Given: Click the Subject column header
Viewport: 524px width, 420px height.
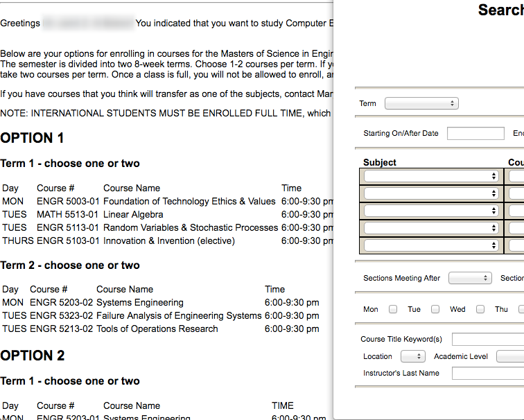Looking at the screenshot, I should tap(380, 162).
